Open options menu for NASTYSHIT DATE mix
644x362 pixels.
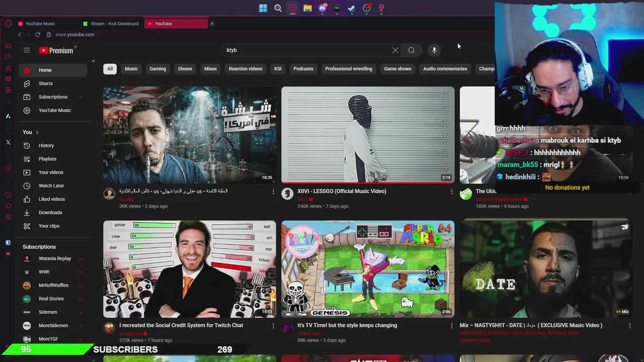pos(629,326)
